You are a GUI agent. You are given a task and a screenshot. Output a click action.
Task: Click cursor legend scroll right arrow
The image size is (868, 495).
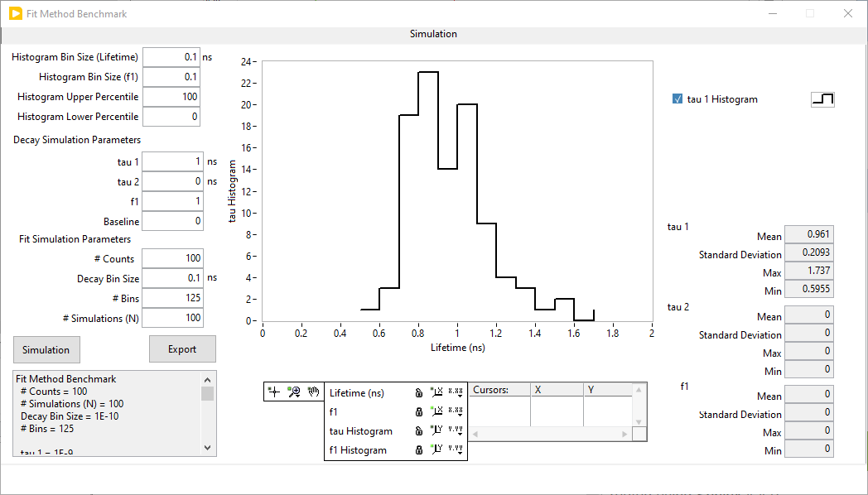click(625, 435)
